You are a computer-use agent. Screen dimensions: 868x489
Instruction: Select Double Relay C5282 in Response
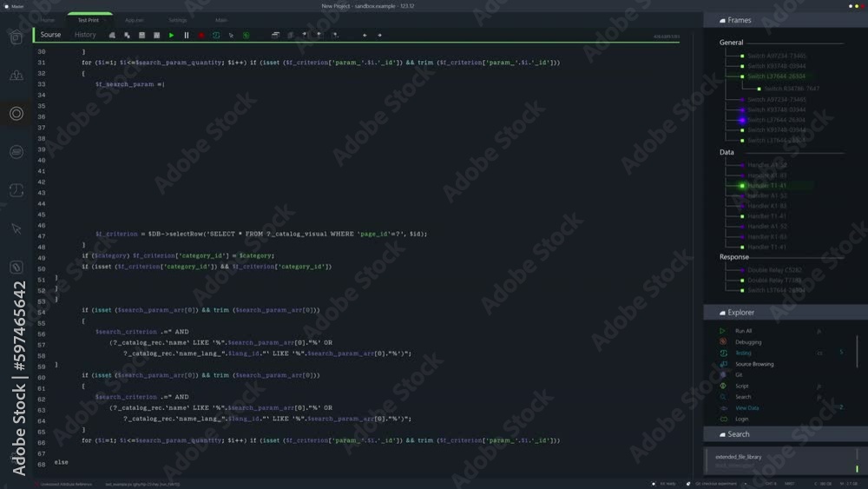774,270
